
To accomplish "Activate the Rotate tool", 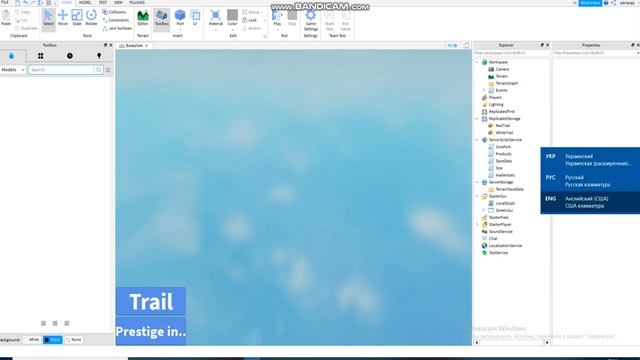I will (91, 18).
